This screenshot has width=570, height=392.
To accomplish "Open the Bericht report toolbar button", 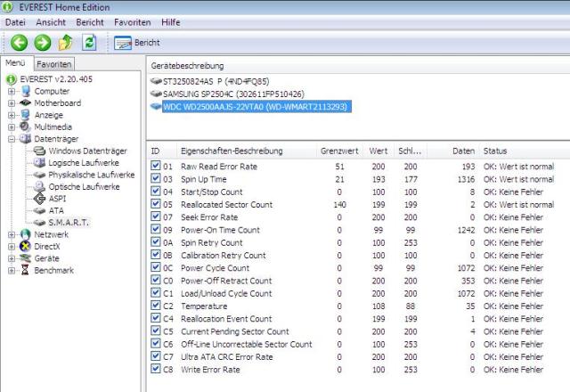I will [136, 43].
